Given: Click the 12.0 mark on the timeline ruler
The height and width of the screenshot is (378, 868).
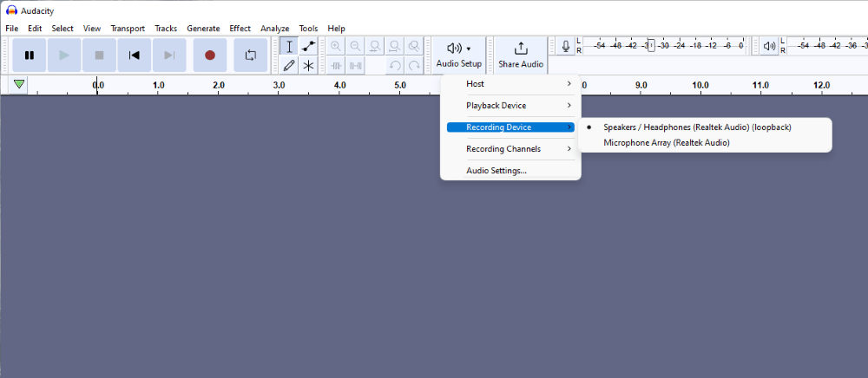Looking at the screenshot, I should (821, 85).
